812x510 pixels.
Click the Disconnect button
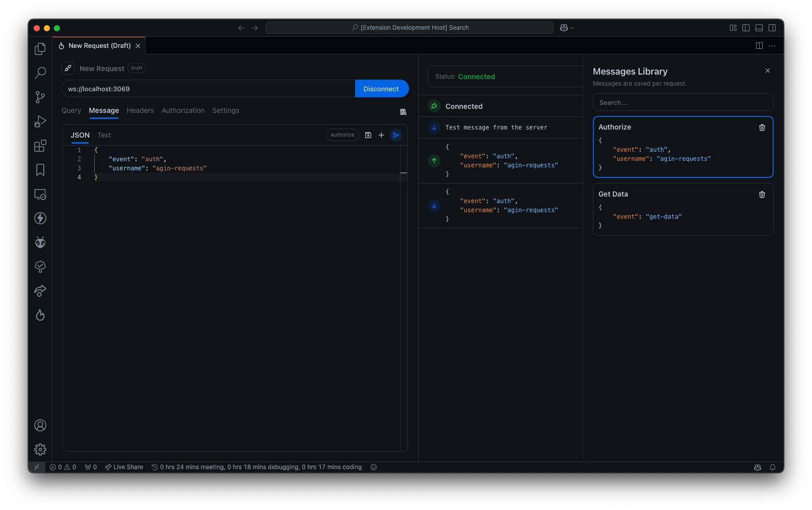click(381, 89)
